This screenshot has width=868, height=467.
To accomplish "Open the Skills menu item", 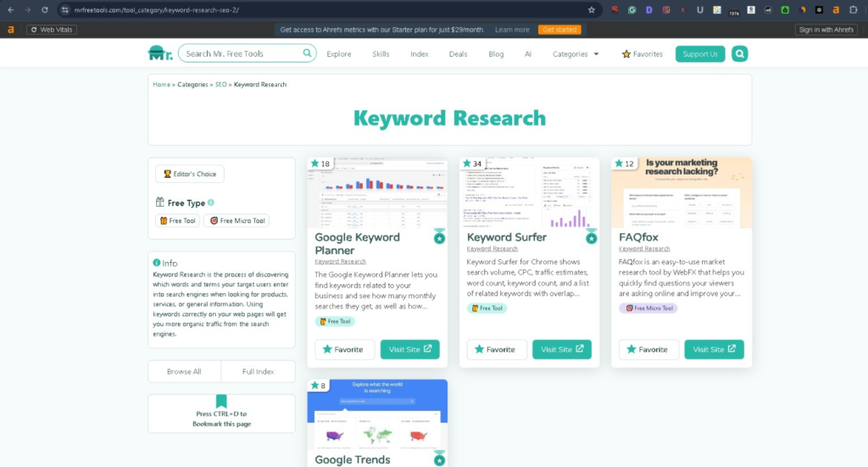I will [x=381, y=54].
